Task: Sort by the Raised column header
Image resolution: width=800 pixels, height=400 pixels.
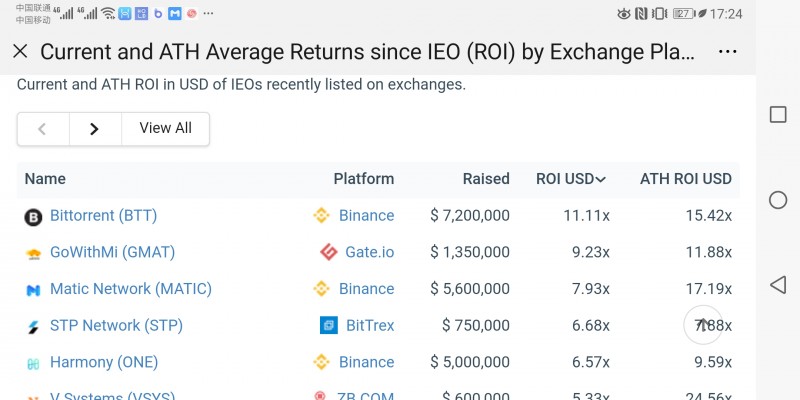Action: pos(486,179)
